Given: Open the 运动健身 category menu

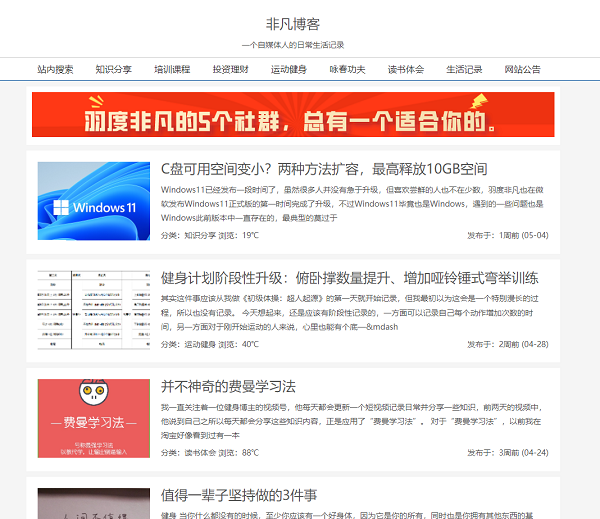Looking at the screenshot, I should pos(289,69).
